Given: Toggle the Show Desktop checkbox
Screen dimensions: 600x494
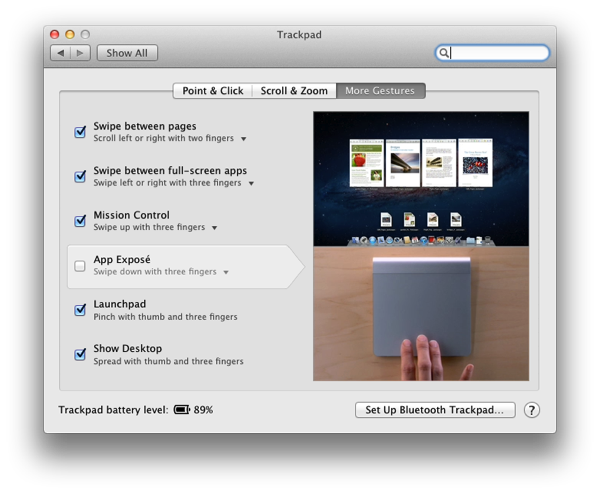Looking at the screenshot, I should pyautogui.click(x=80, y=354).
